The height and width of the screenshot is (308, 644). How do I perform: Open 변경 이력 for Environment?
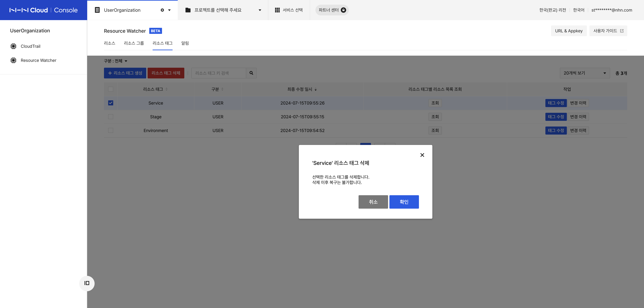(578, 130)
